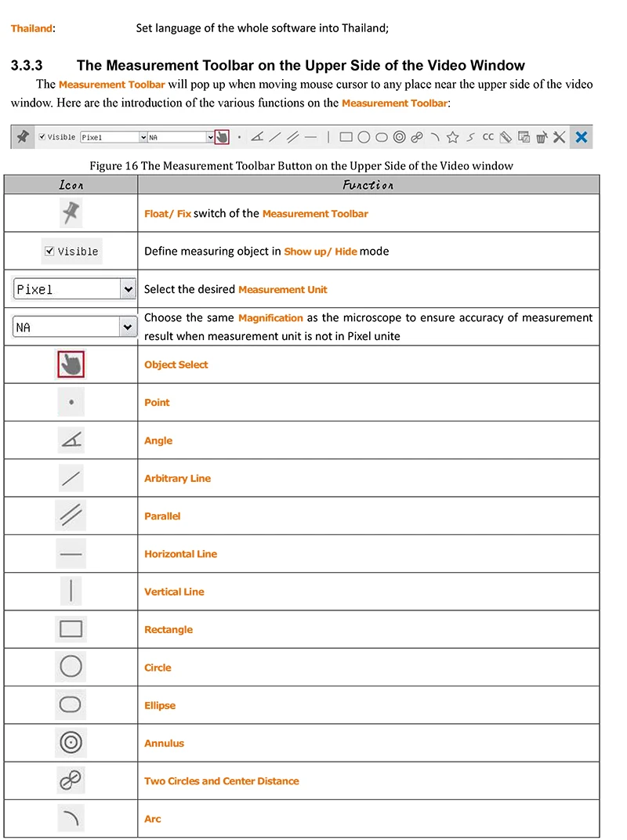The height and width of the screenshot is (840, 627).
Task: Click the rectangle icon in the Rectangle table row
Action: click(71, 629)
